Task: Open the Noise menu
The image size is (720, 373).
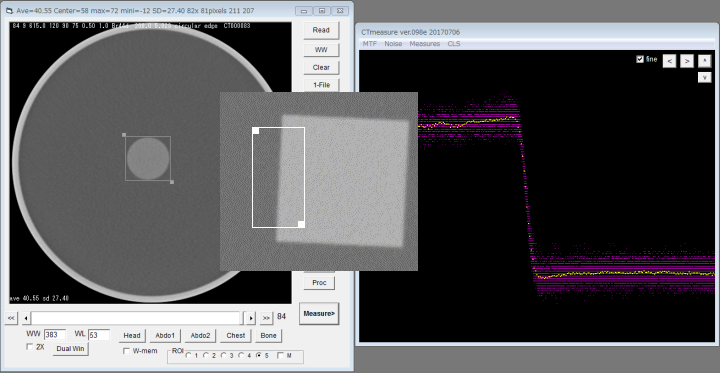Action: (x=393, y=44)
